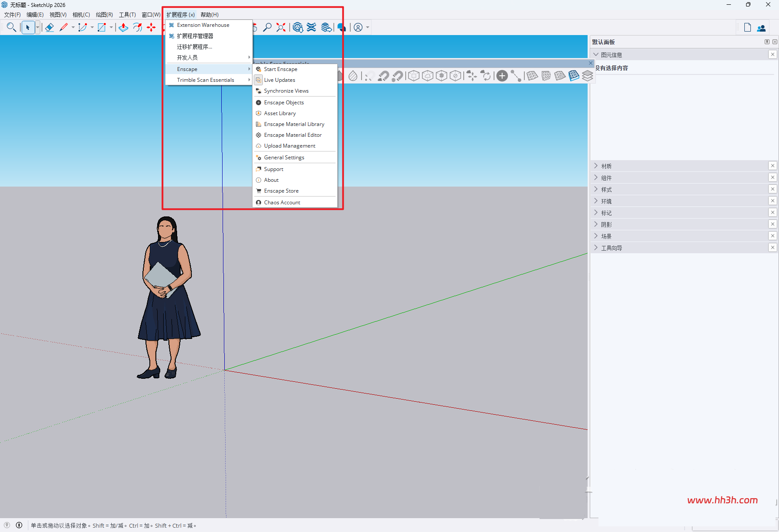Click the box with cloud icon
779x532 pixels.
point(428,76)
